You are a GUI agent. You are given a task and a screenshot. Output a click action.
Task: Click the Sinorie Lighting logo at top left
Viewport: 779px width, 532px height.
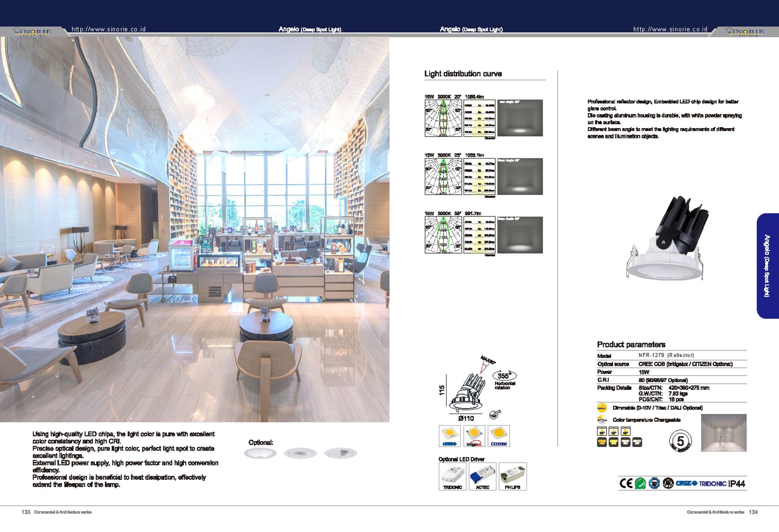33,32
